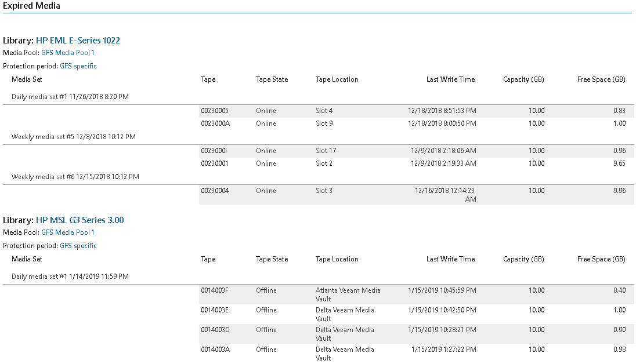The image size is (636, 364).
Task: Select tape 0014003E
Action: click(215, 310)
